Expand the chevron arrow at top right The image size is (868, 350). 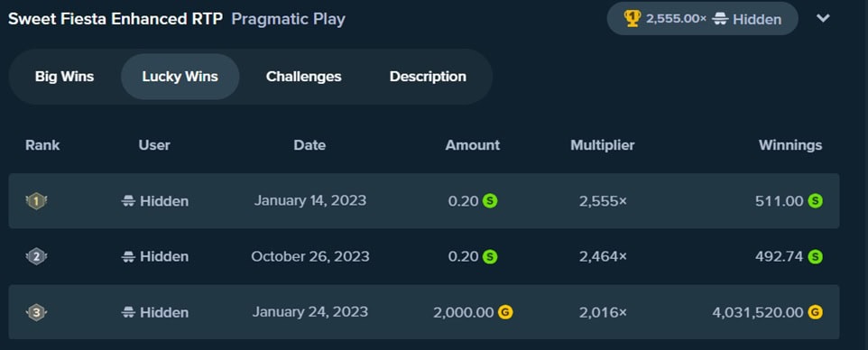click(823, 18)
